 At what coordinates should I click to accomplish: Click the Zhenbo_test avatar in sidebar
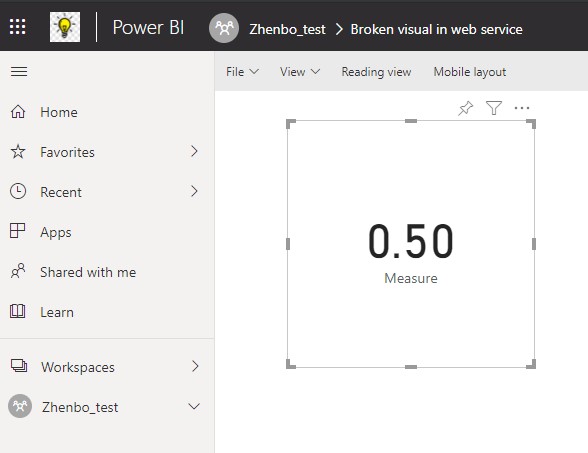coord(20,406)
